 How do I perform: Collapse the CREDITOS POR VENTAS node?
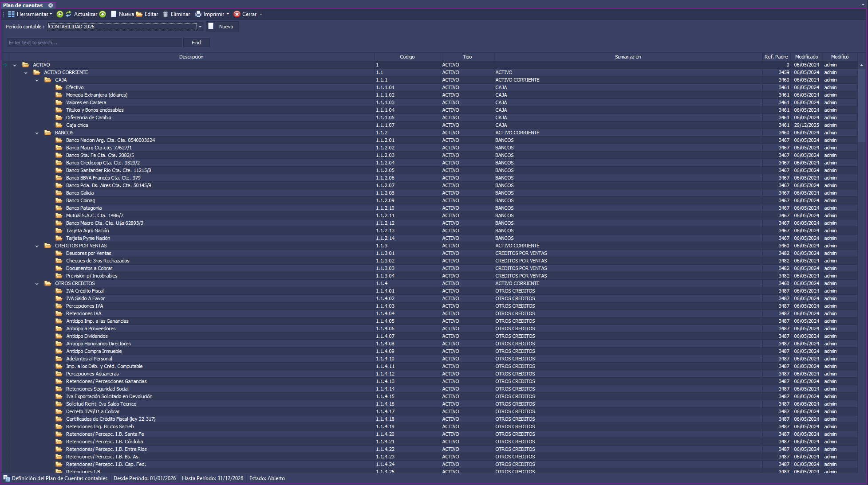click(37, 246)
